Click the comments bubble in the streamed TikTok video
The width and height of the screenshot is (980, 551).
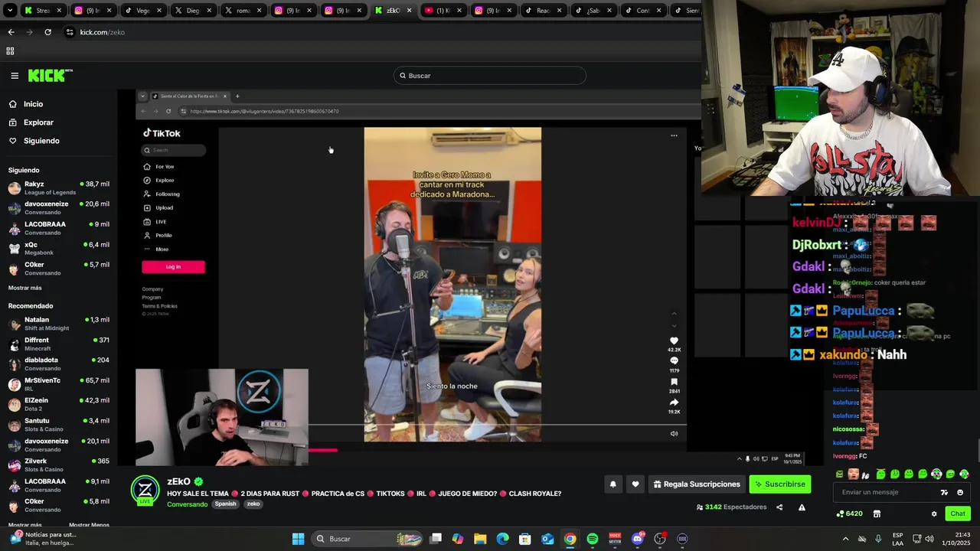coord(674,360)
